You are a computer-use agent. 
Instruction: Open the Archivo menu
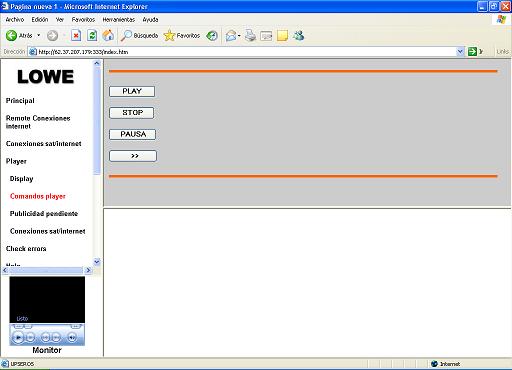coord(15,20)
